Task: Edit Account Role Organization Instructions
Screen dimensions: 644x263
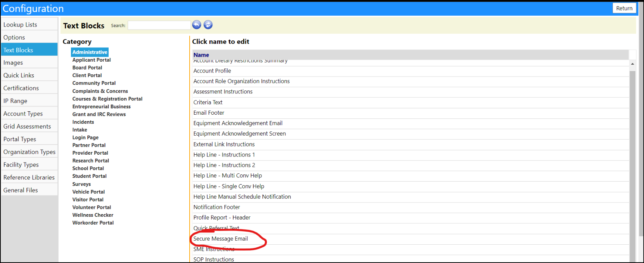Action: click(241, 81)
